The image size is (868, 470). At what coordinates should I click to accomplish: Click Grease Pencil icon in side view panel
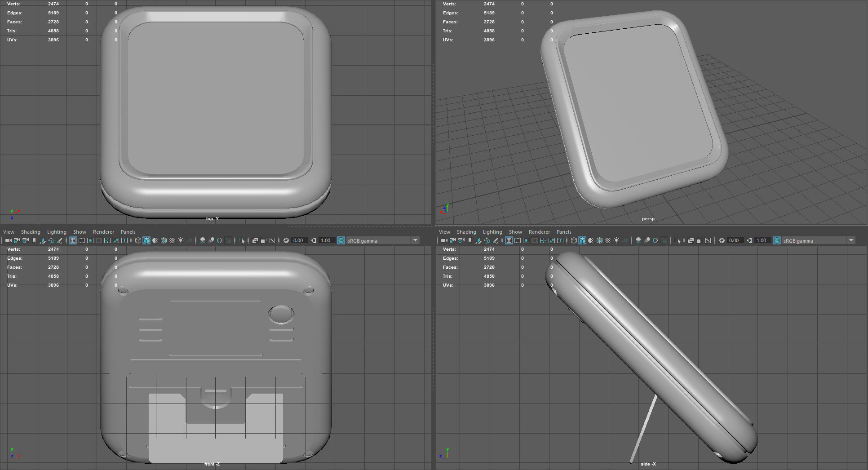tap(496, 240)
